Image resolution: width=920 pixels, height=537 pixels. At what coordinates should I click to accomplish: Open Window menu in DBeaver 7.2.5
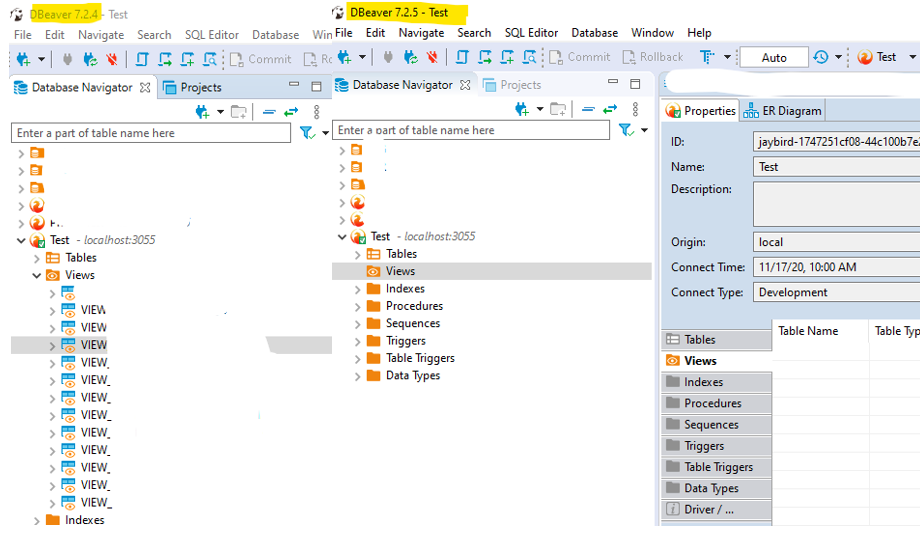pyautogui.click(x=652, y=33)
